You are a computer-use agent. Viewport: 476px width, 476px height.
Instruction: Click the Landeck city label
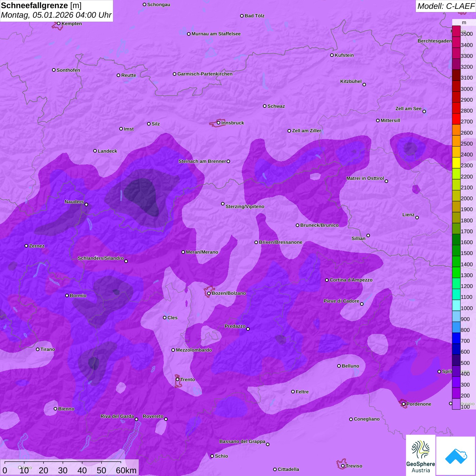107,151
